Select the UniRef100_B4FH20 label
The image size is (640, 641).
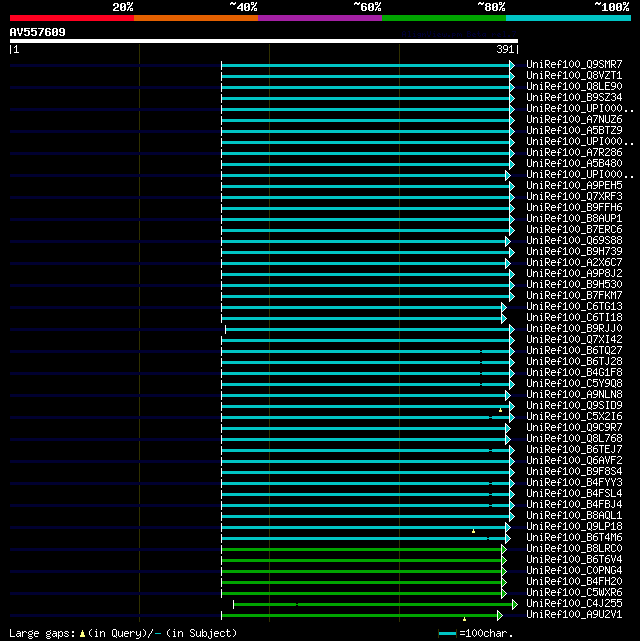(574, 582)
